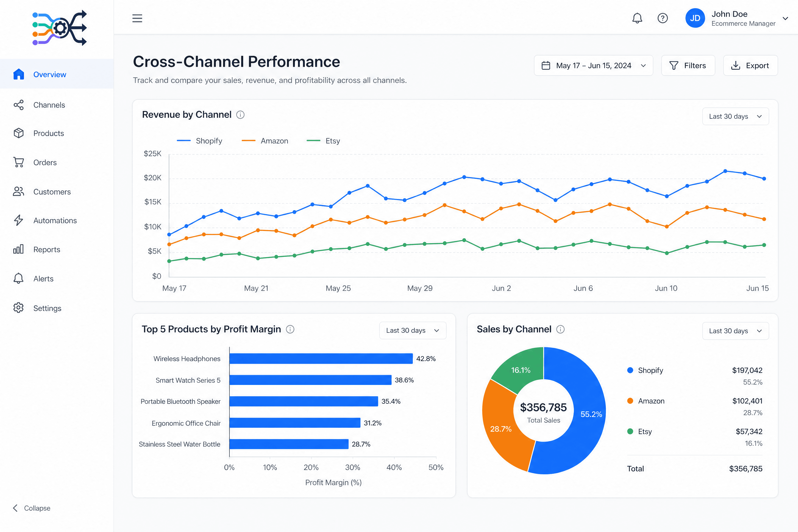Click the Products box icon
This screenshot has width=798, height=532.
coord(19,133)
